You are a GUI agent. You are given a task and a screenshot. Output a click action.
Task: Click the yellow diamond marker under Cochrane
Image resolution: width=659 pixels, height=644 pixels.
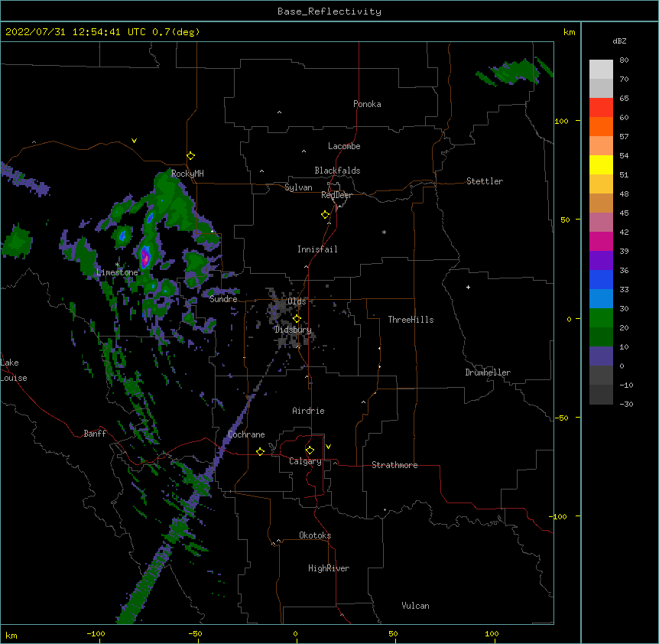pyautogui.click(x=260, y=452)
